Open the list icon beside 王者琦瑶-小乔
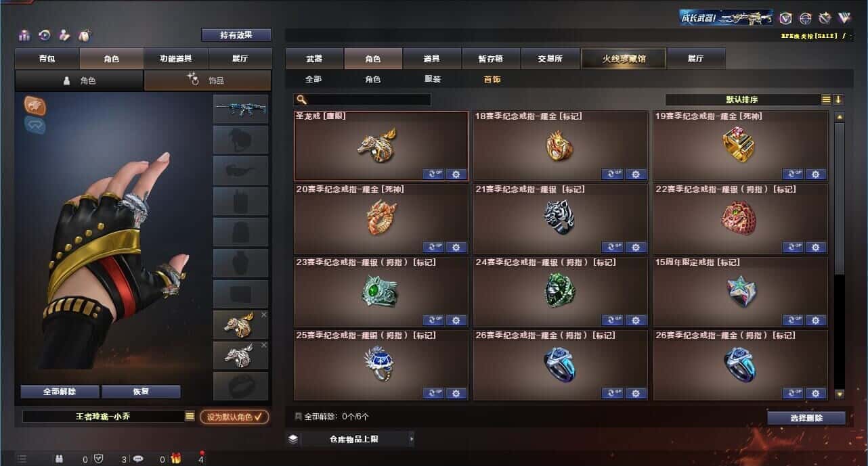 [190, 417]
